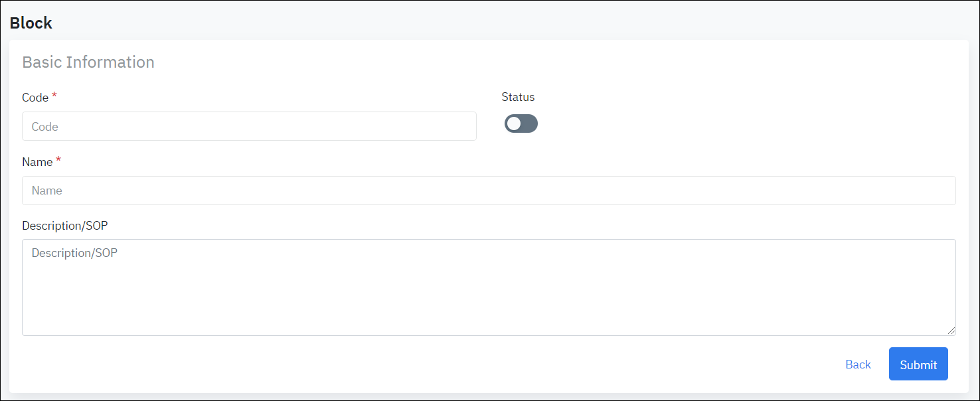The image size is (980, 401).
Task: Click the Description/SOP textarea resize handle
Action: [951, 331]
